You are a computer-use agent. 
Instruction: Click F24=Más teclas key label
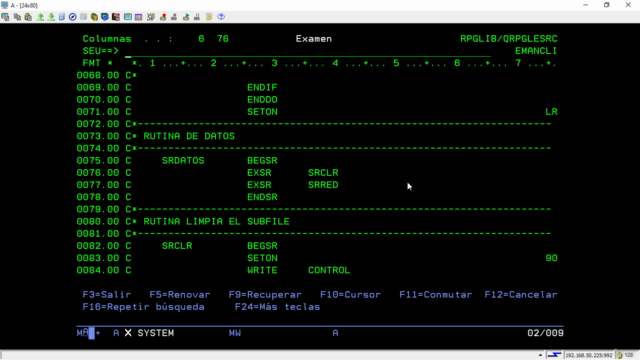pos(278,307)
